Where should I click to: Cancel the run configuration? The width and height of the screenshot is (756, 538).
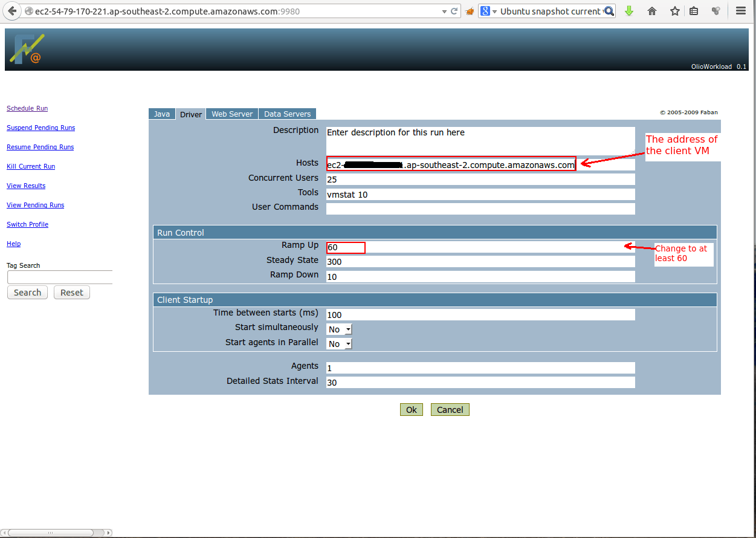[x=450, y=409]
